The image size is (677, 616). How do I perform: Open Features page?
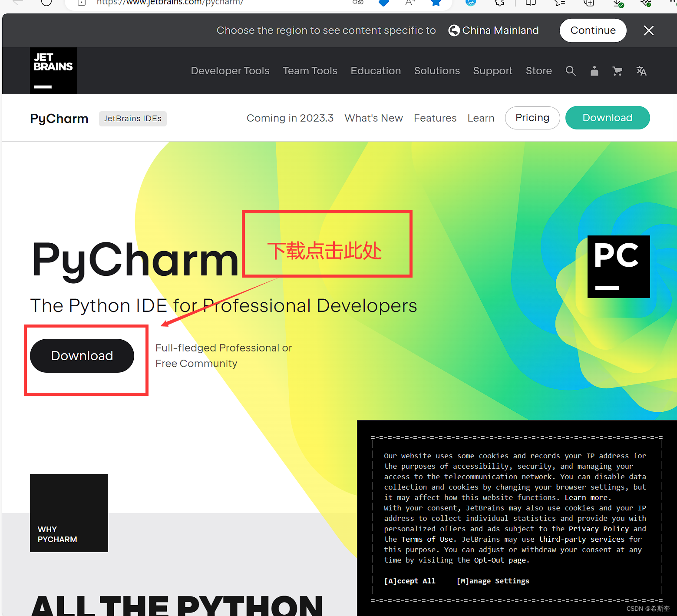[x=435, y=118]
